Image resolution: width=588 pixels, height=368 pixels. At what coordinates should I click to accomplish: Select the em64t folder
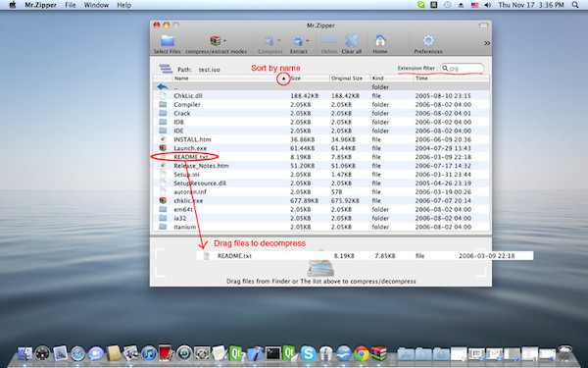pyautogui.click(x=321, y=210)
